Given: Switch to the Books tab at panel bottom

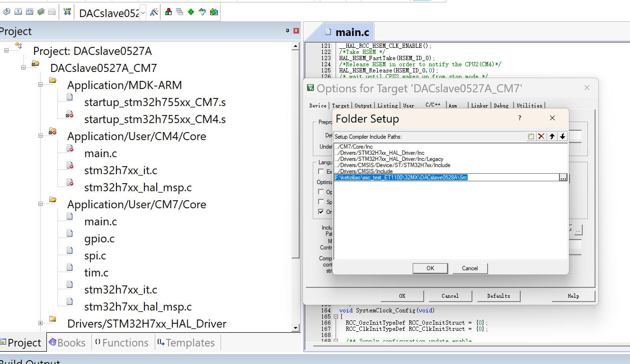Looking at the screenshot, I should point(67,343).
